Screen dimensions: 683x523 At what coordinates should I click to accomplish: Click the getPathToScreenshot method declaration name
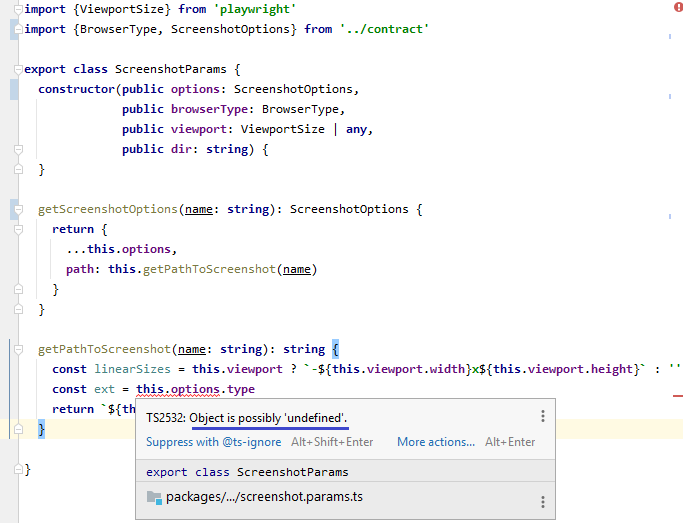[104, 349]
